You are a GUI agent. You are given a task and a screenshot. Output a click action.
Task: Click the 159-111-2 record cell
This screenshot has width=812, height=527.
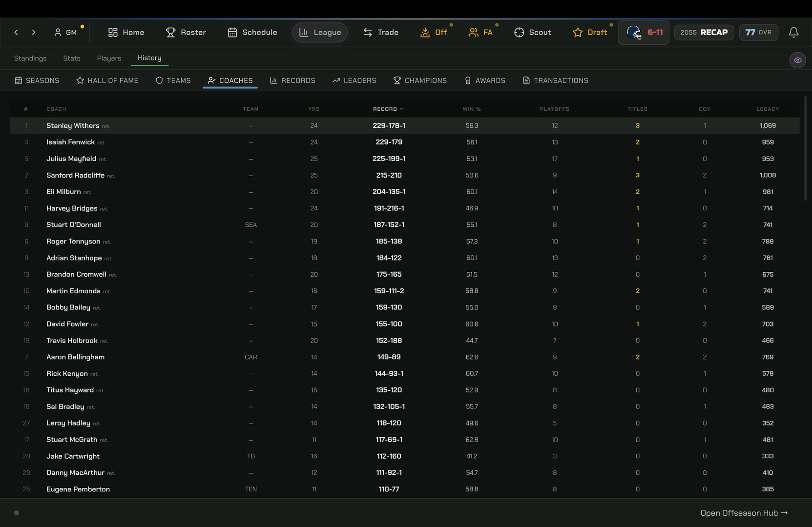(x=389, y=291)
